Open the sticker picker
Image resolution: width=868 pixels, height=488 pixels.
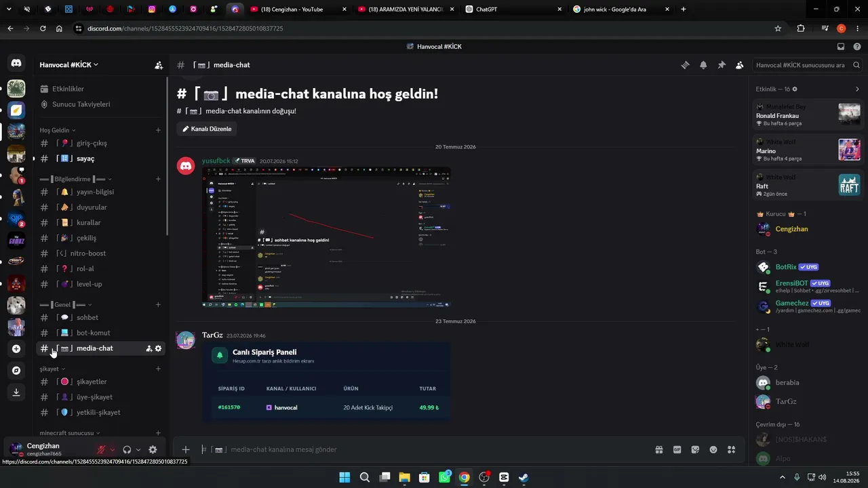[695, 449]
